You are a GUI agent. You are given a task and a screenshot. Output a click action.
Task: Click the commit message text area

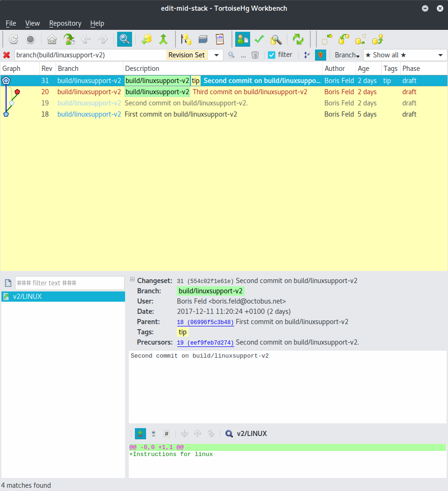pos(287,387)
